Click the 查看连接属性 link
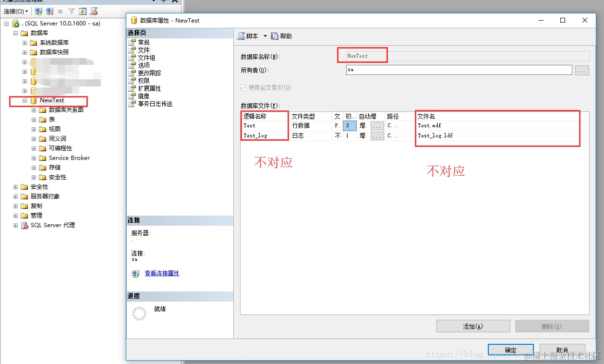 (162, 273)
